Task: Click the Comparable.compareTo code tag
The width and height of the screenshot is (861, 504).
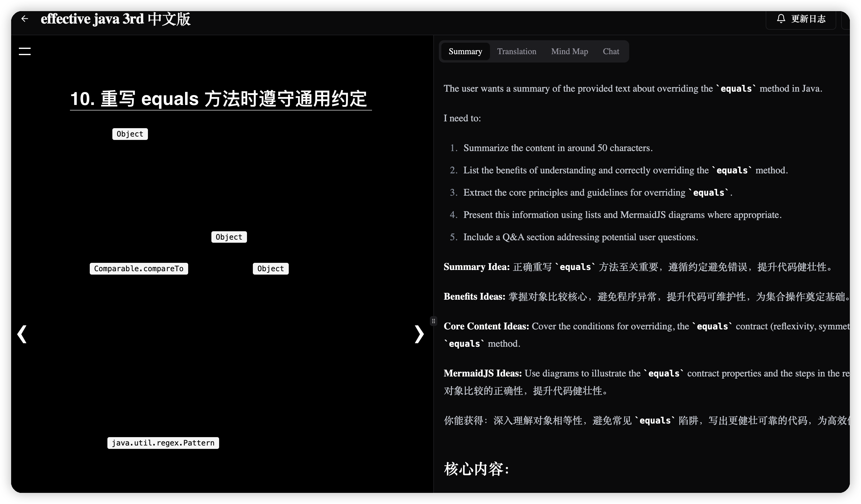Action: [x=139, y=269]
